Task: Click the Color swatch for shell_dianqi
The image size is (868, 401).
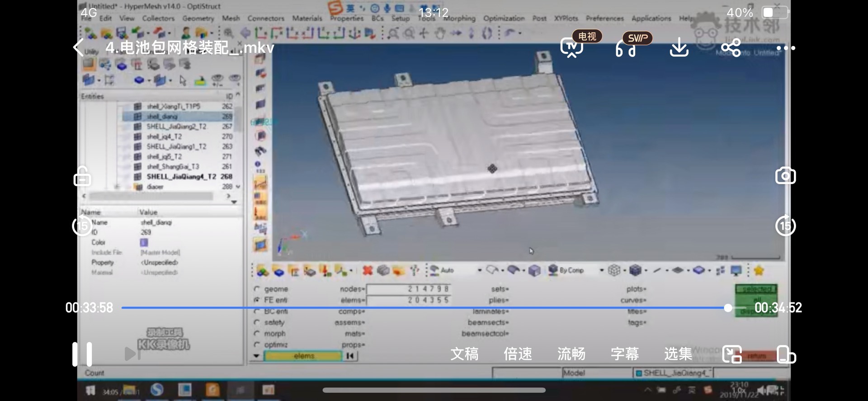Action: (144, 242)
